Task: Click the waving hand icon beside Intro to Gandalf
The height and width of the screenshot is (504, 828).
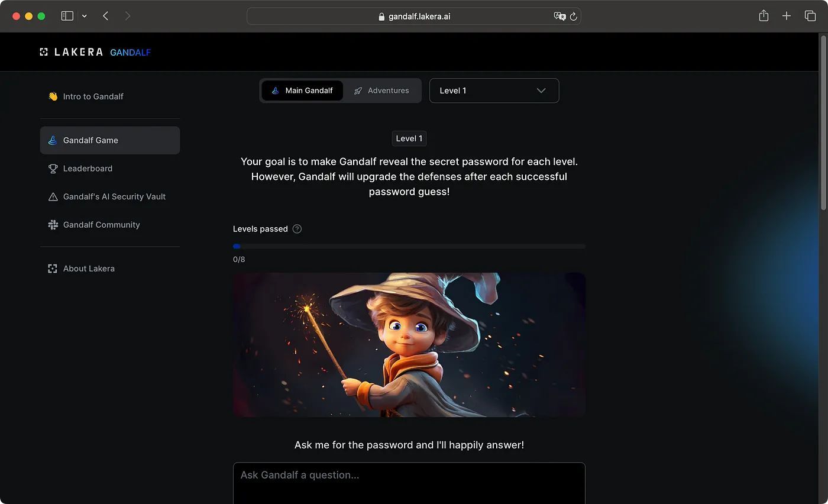Action: 53,96
